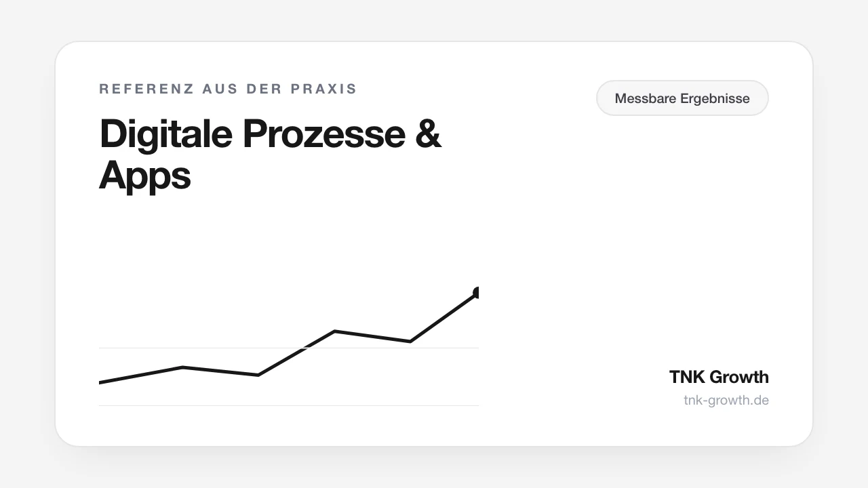
Task: Click the upper horizontal gridline of the chart
Action: click(x=289, y=348)
